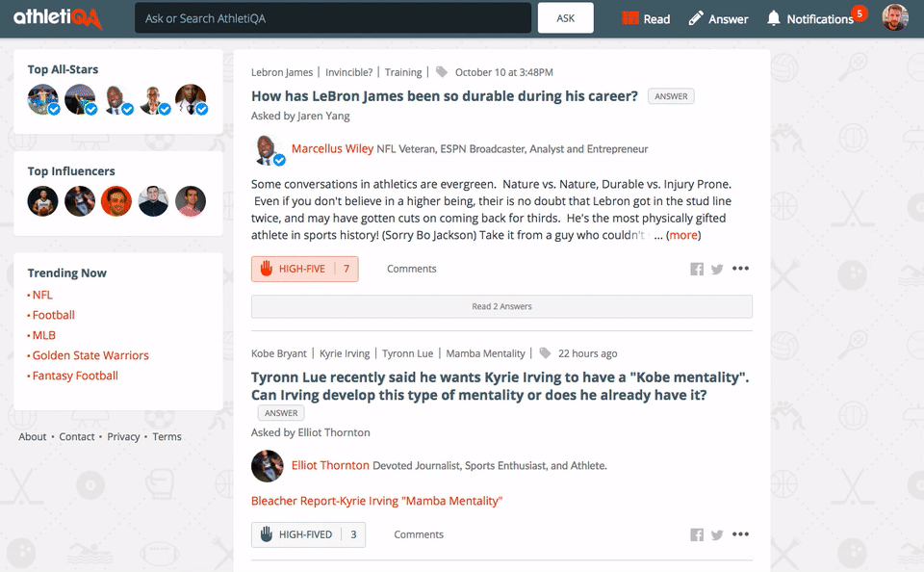Open the Answer menu item
Image resolution: width=924 pixels, height=572 pixels.
pos(718,19)
